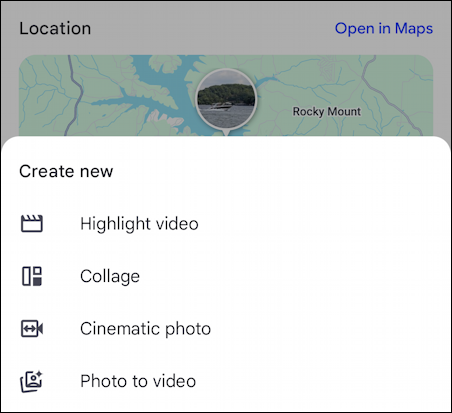Open the location in Maps
452x413 pixels.
point(384,28)
